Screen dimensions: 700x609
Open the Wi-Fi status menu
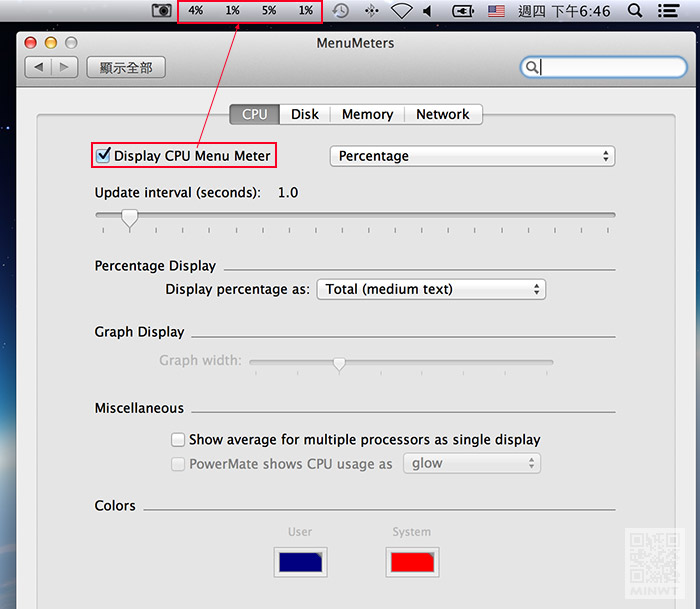(401, 11)
